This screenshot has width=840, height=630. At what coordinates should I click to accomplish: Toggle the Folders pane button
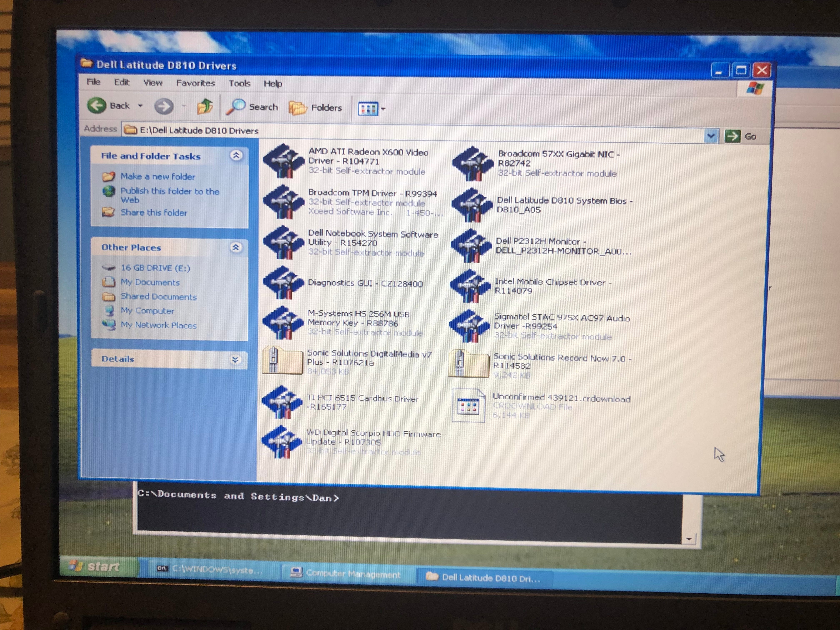[315, 108]
